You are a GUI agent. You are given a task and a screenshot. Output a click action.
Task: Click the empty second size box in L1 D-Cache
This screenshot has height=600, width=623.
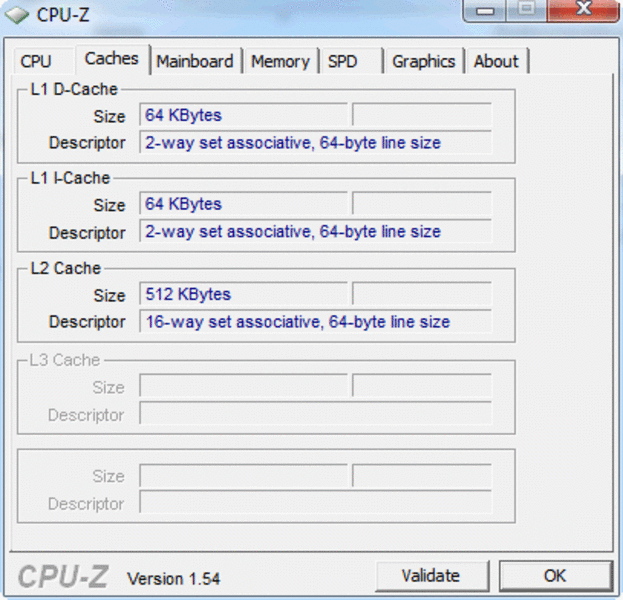pyautogui.click(x=422, y=115)
